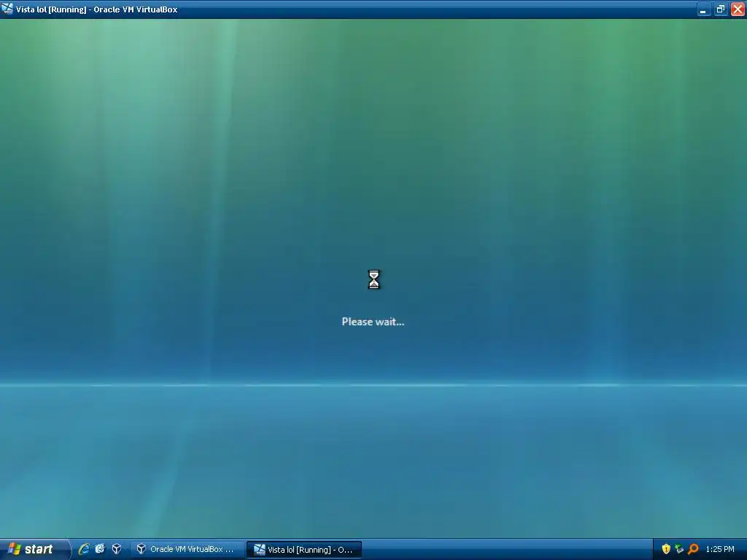
Task: Launch Internet Explorer from quick launch
Action: tap(84, 549)
